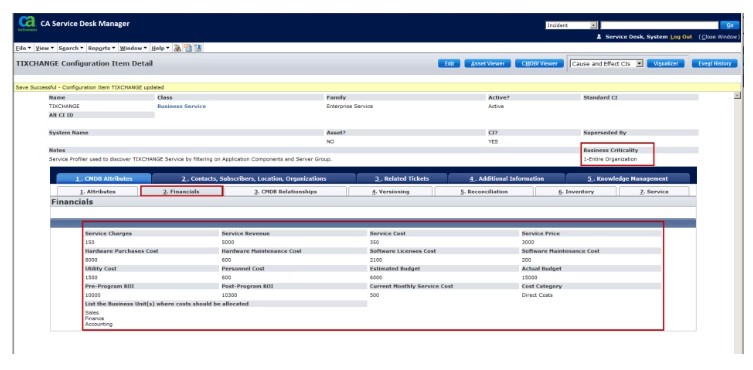753x370 pixels.
Task: Click the Finance business unit entry
Action: coord(94,318)
